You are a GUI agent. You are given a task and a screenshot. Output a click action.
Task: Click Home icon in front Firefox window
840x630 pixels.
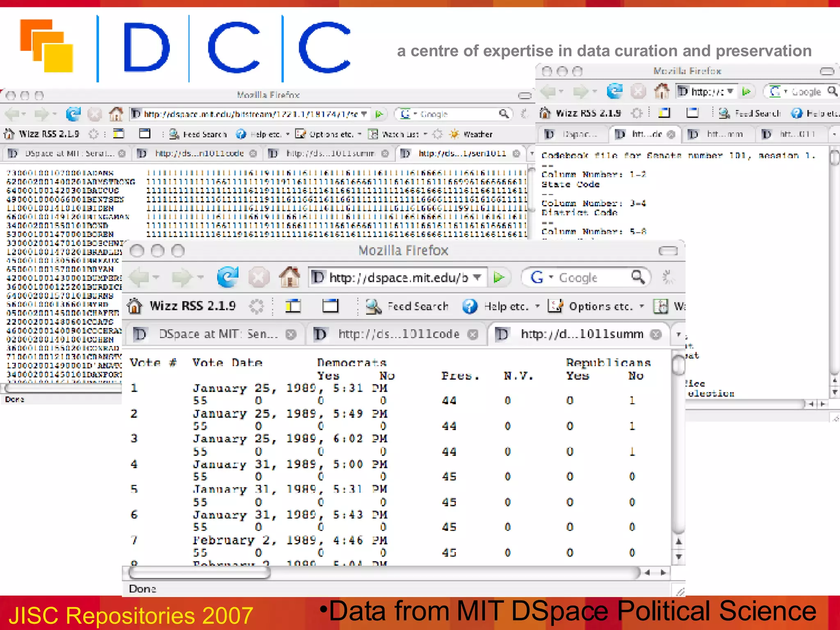tap(290, 277)
